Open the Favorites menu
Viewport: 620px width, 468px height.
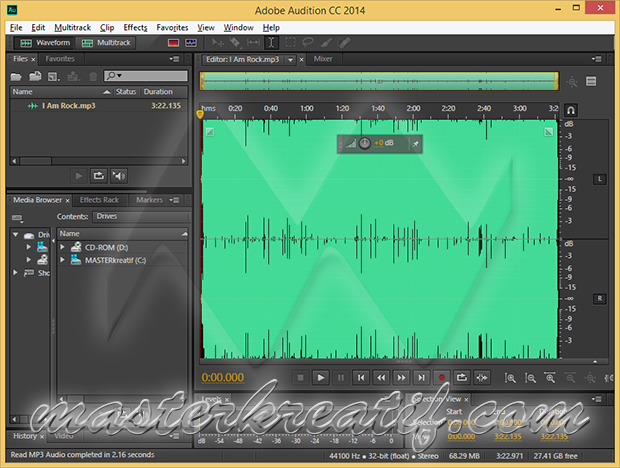[172, 28]
